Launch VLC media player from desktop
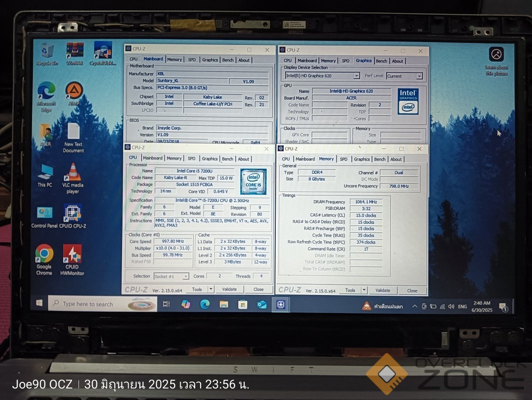This screenshot has width=532, height=400. pyautogui.click(x=74, y=172)
